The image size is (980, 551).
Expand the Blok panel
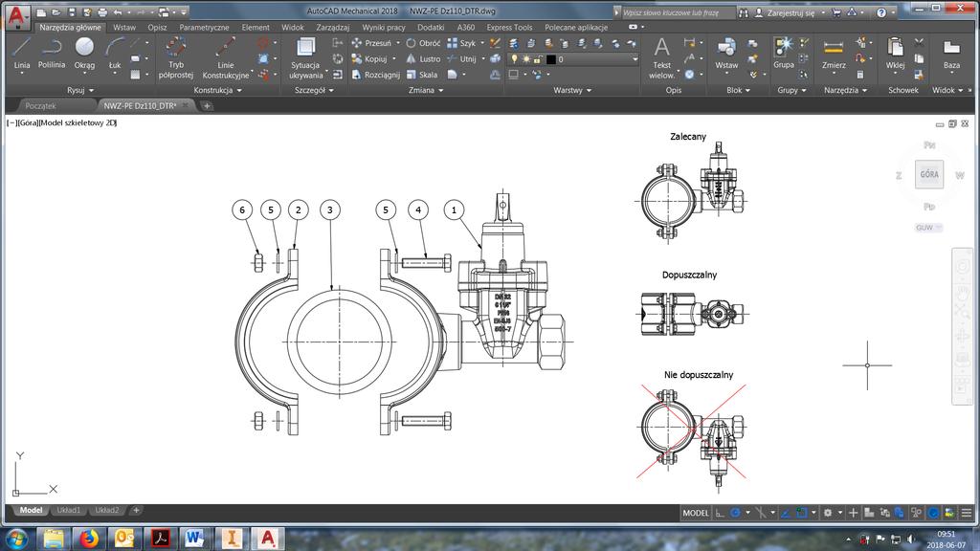tap(738, 90)
